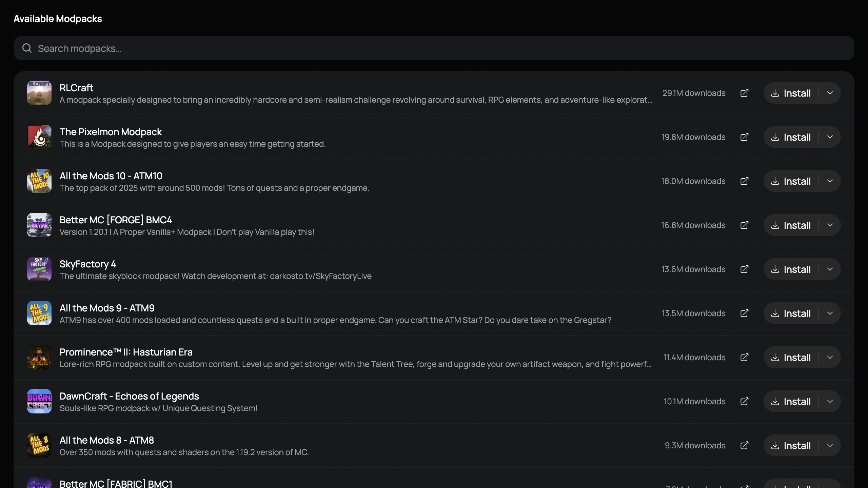Expand install options for All the Mods 8
Image resolution: width=868 pixels, height=488 pixels.
(830, 445)
